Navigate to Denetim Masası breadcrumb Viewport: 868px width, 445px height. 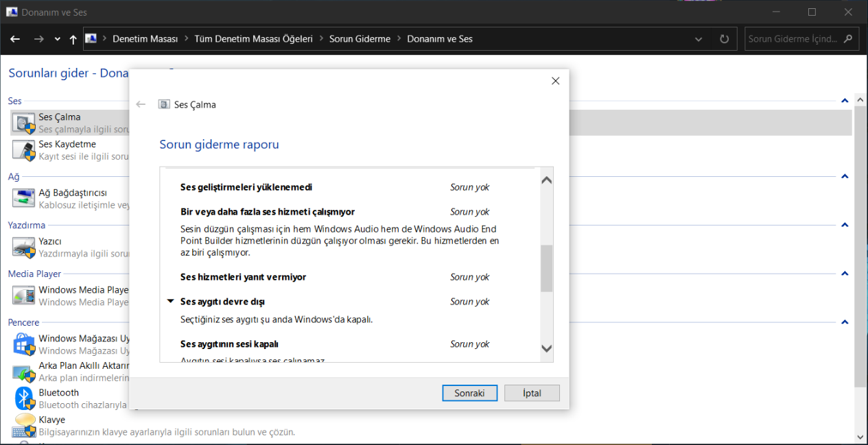(145, 39)
